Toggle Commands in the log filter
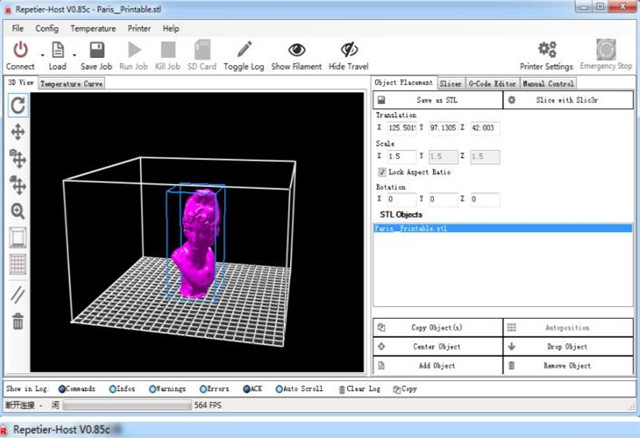Viewport: 640px width, 438px height. [x=62, y=389]
